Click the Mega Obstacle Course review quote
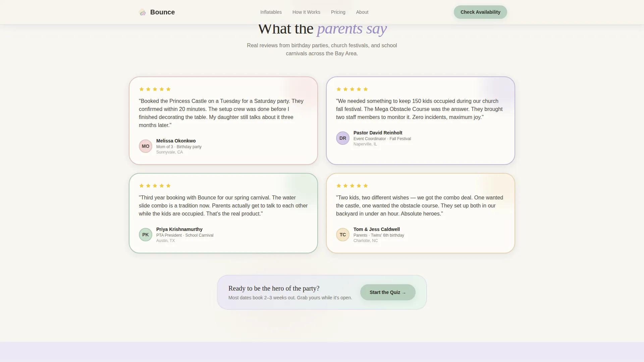The width and height of the screenshot is (644, 362). click(420, 109)
